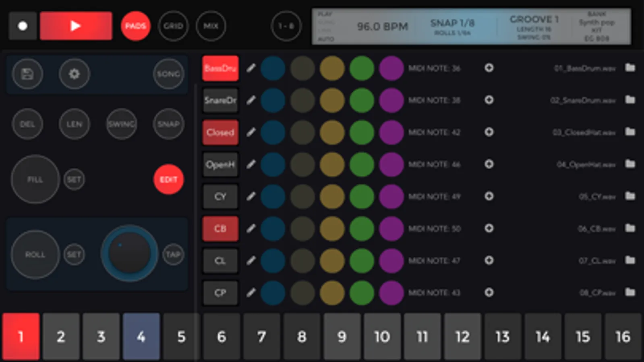The width and height of the screenshot is (644, 362).
Task: Click the SWING button
Action: click(x=121, y=124)
